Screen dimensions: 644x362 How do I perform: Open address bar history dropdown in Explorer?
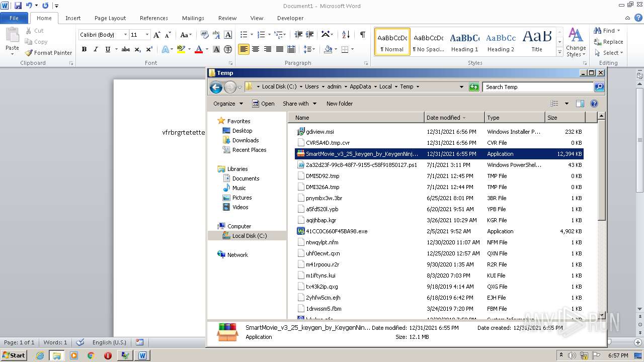click(461, 87)
